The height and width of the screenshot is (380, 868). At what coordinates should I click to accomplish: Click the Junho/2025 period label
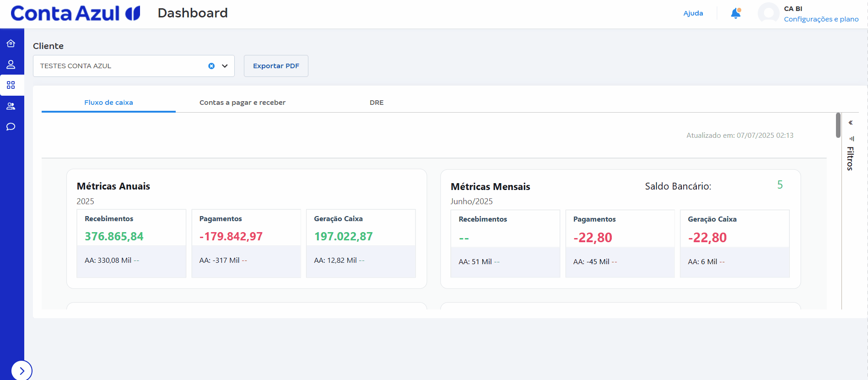pos(471,201)
